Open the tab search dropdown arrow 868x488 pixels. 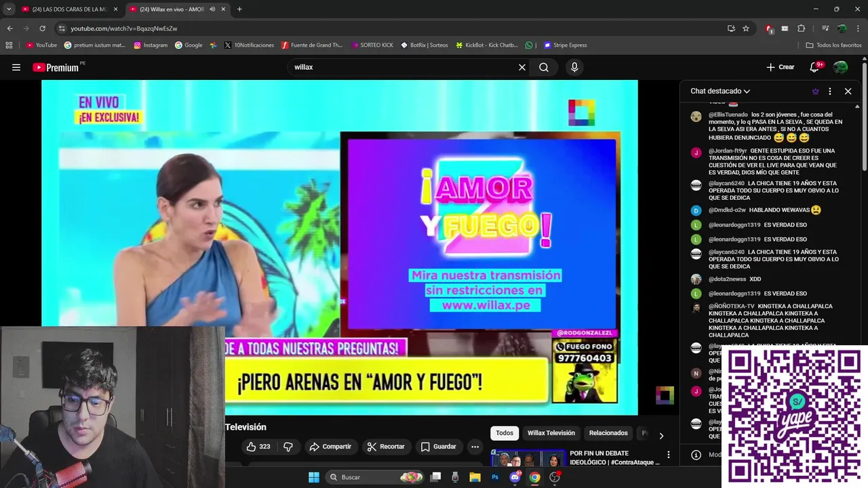[8, 9]
